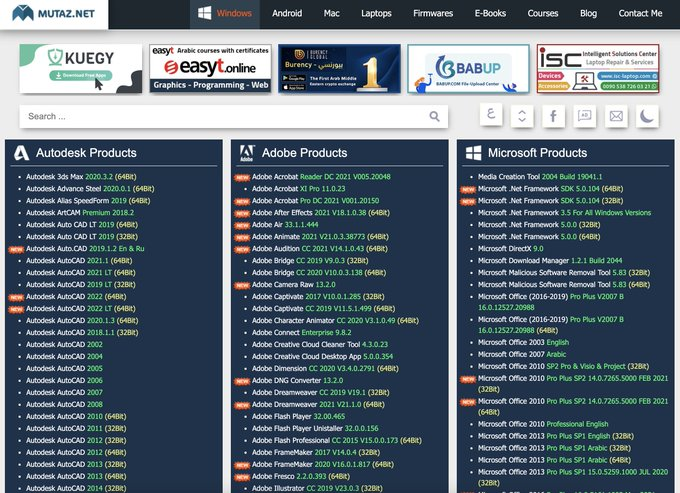Open .Net Framework SDK 5.0.104 (64Bit)

(550, 189)
